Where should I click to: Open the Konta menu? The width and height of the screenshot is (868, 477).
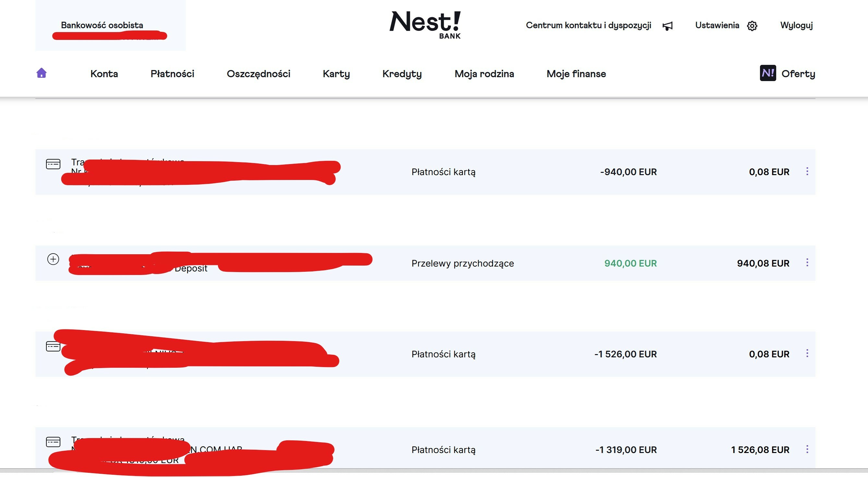pos(104,74)
